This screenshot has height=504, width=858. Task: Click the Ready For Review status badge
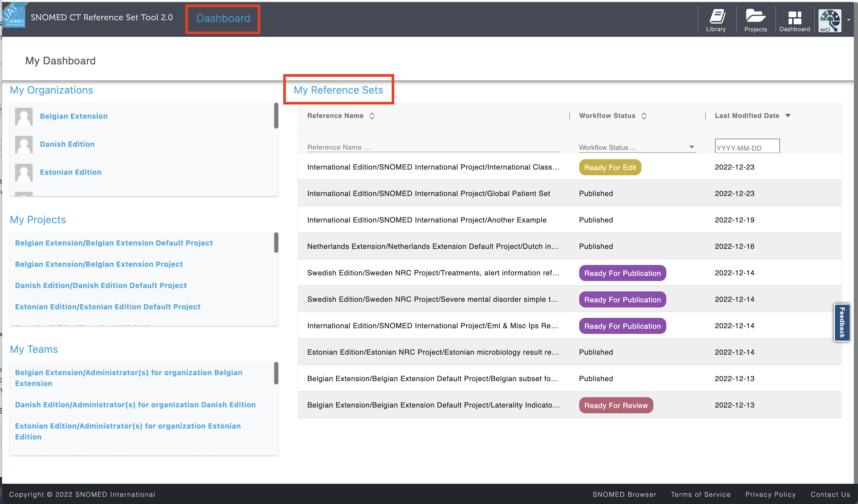616,405
